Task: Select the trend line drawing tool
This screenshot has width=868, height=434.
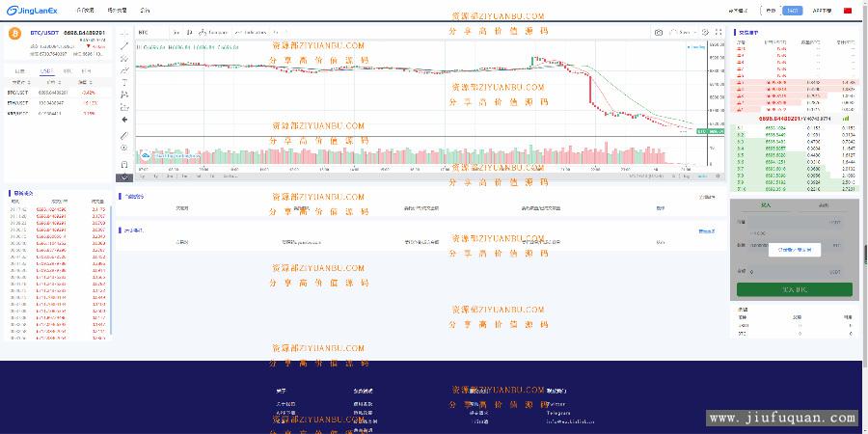Action: coord(124,46)
